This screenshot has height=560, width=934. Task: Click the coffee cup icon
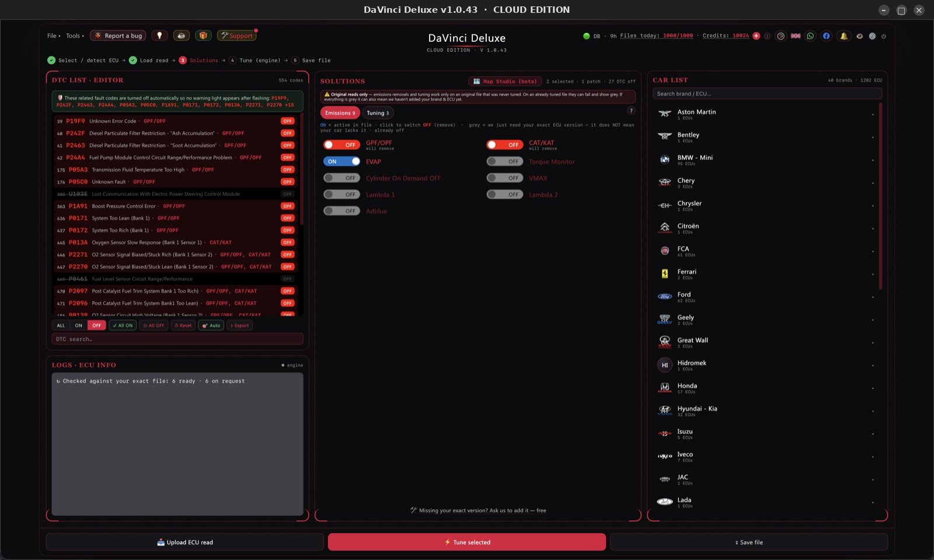coord(181,36)
